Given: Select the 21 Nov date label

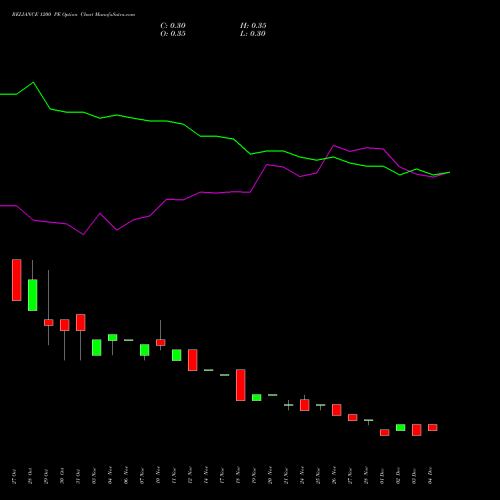Looking at the screenshot, I should click(286, 476).
